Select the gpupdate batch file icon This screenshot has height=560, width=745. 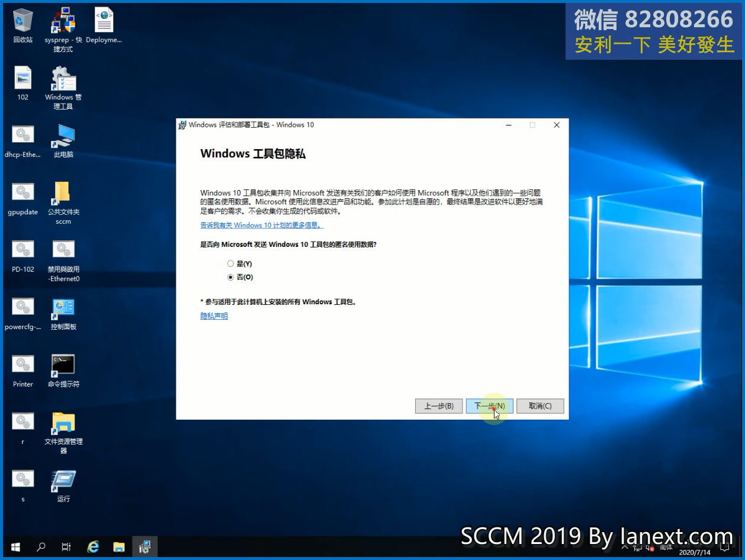click(x=23, y=199)
